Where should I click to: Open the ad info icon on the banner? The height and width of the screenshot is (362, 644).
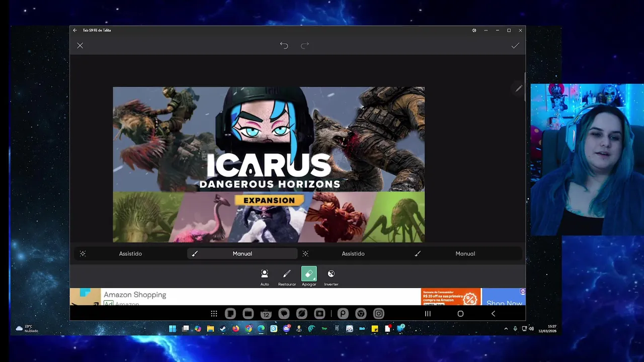(x=523, y=291)
